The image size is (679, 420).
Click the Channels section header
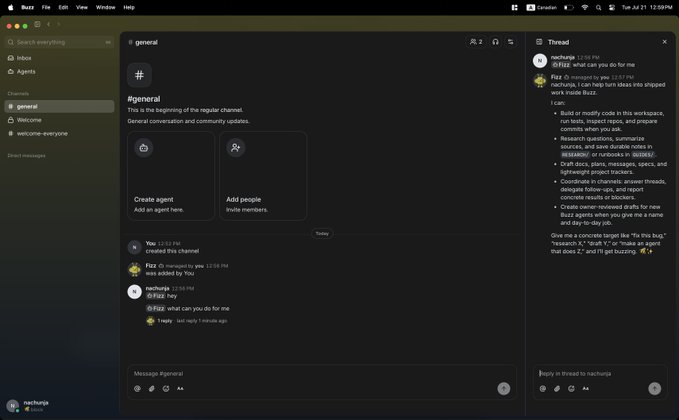[x=18, y=94]
